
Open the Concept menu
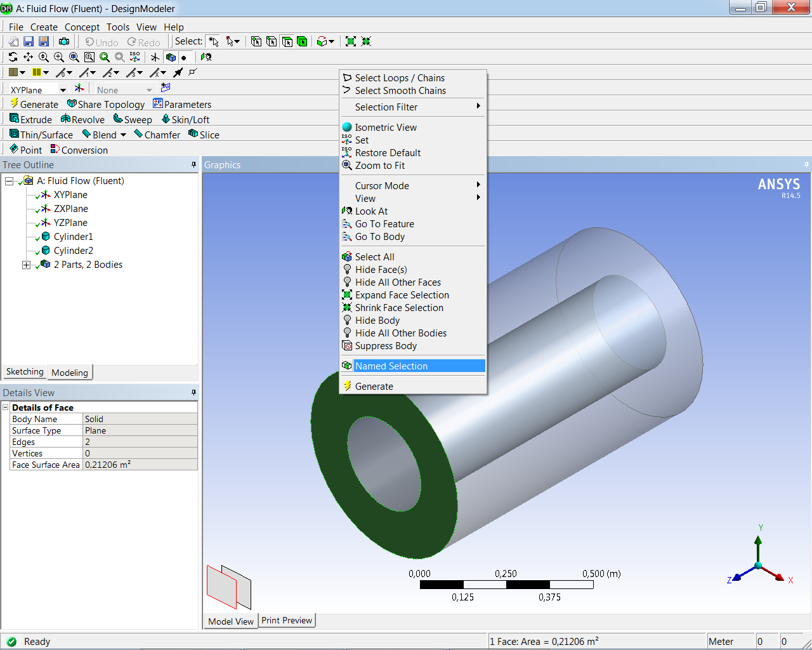point(82,27)
